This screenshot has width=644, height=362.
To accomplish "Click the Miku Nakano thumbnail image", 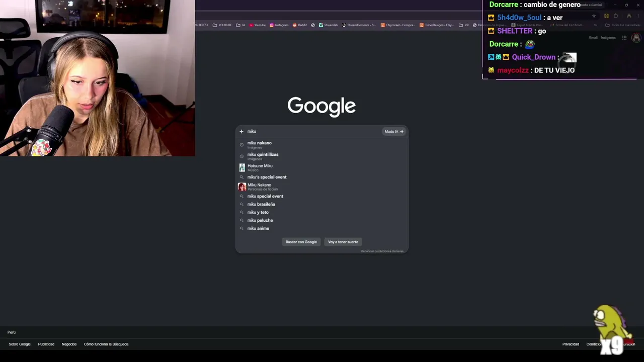I will 242,187.
